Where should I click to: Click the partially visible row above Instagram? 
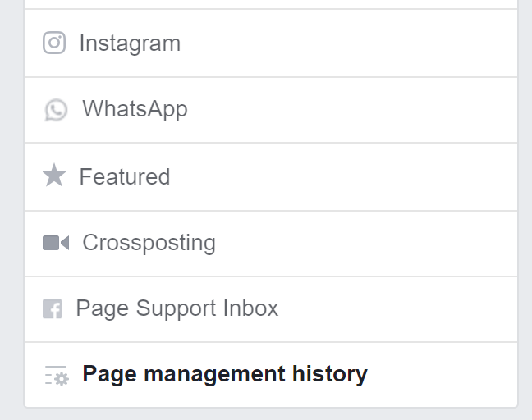coord(271,4)
